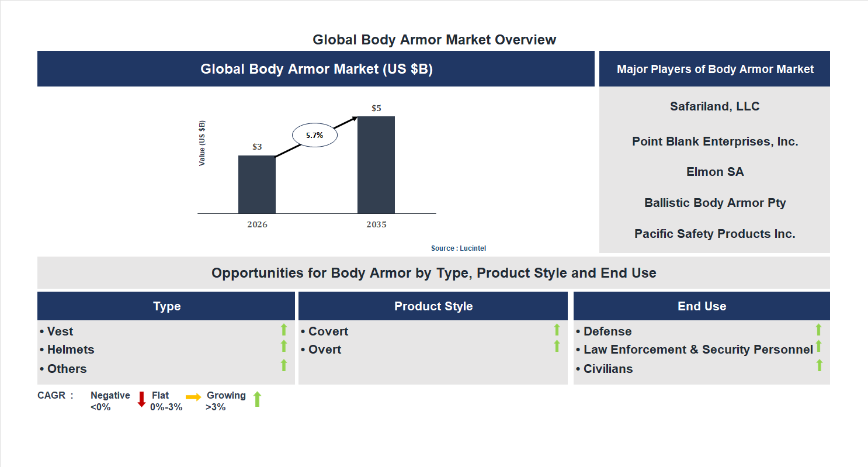Switch to the Type panel header
Screen dimensions: 868x467
click(166, 306)
